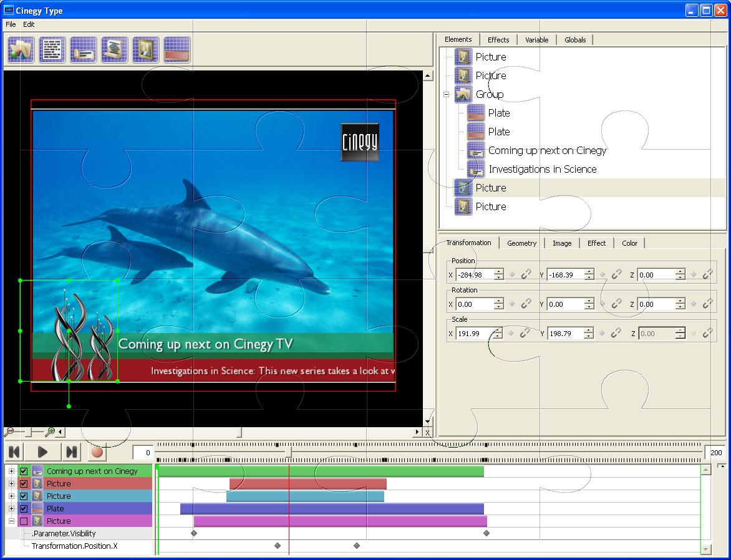The image size is (731, 560).
Task: Expand the 'Coming up next on Cinegy' timeline track
Action: [12, 471]
